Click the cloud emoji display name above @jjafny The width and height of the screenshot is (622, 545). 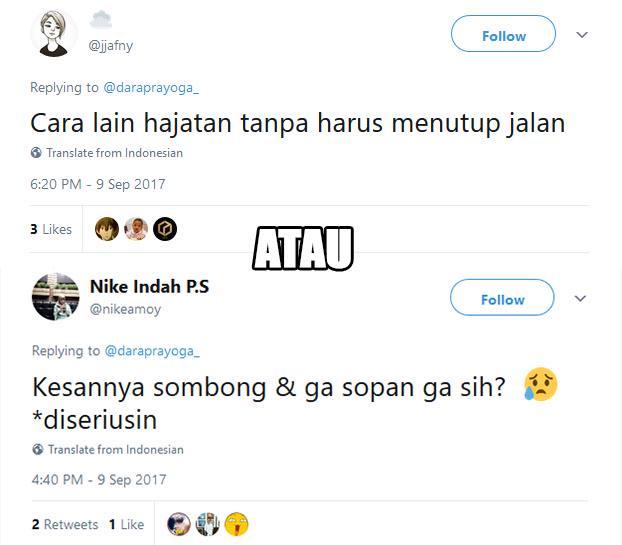[101, 19]
